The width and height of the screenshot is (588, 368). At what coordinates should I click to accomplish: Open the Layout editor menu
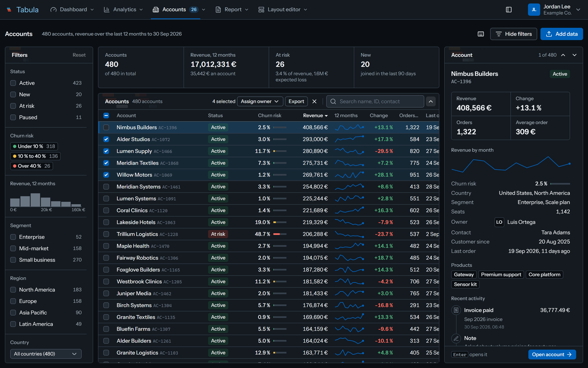click(283, 9)
